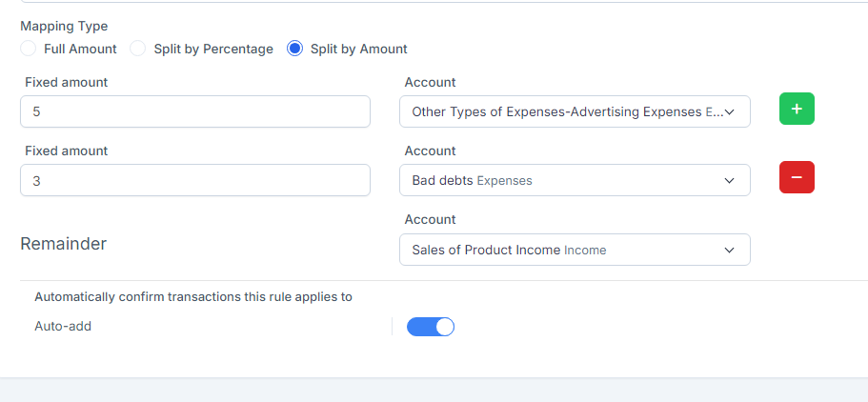Click the Auto-add label text
Image resolution: width=868 pixels, height=402 pixels.
pos(63,327)
